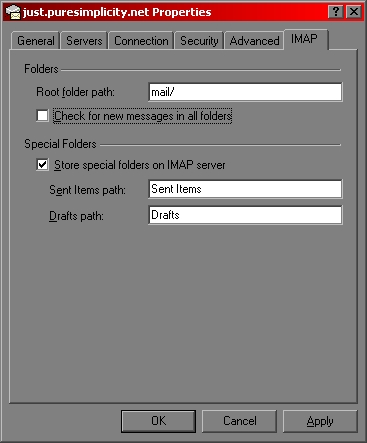The width and height of the screenshot is (367, 443).
Task: Select the Security tab
Action: click(199, 41)
